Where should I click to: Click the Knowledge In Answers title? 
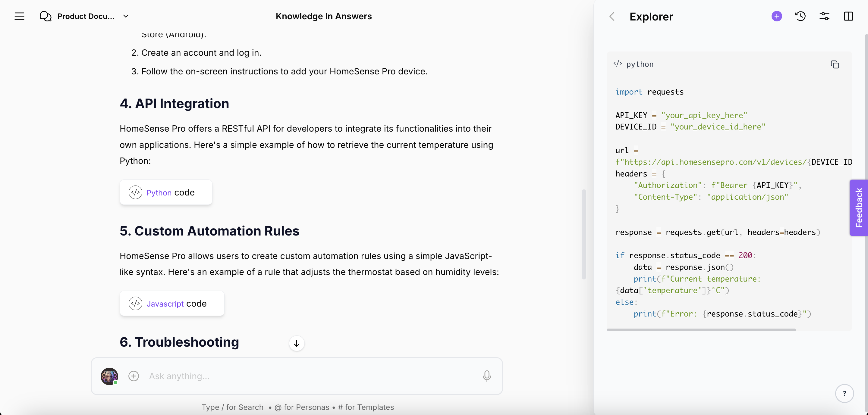(323, 16)
